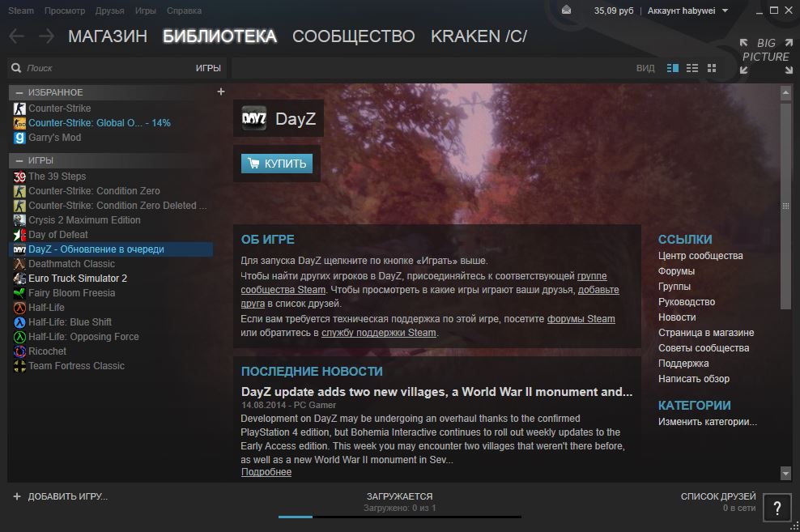Open the Руководство link
The width and height of the screenshot is (800, 532).
686,302
